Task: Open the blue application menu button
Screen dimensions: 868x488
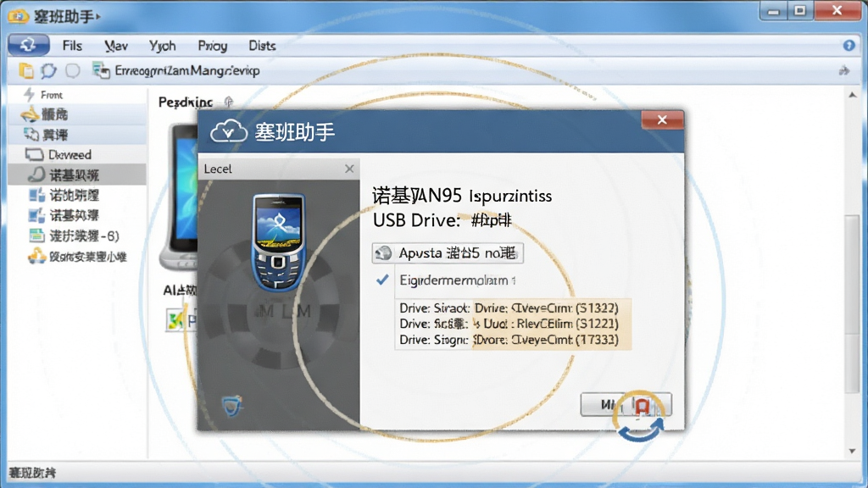Action: 29,46
